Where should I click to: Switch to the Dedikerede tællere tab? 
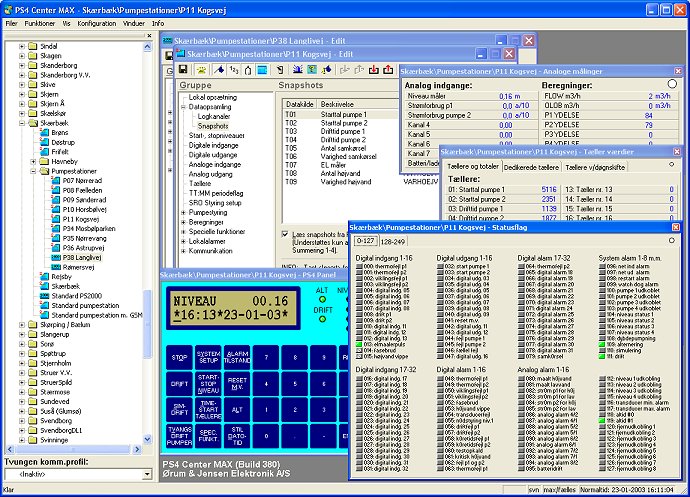(x=531, y=167)
